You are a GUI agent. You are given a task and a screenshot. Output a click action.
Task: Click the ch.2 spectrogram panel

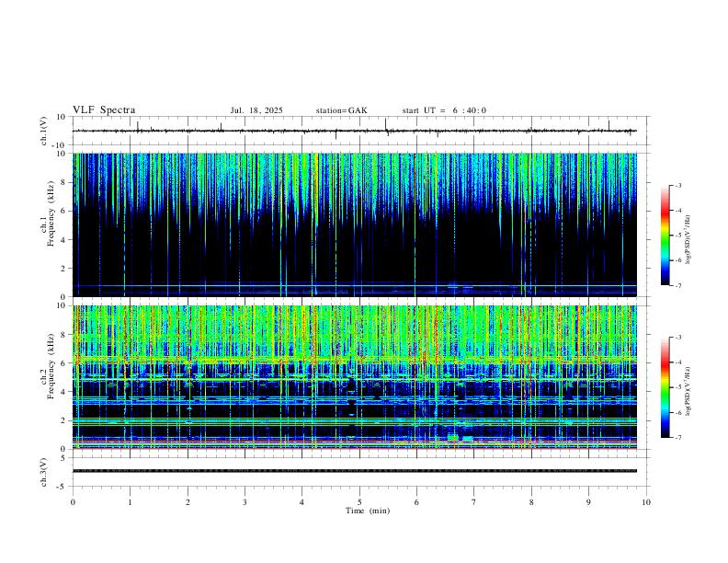pos(355,377)
